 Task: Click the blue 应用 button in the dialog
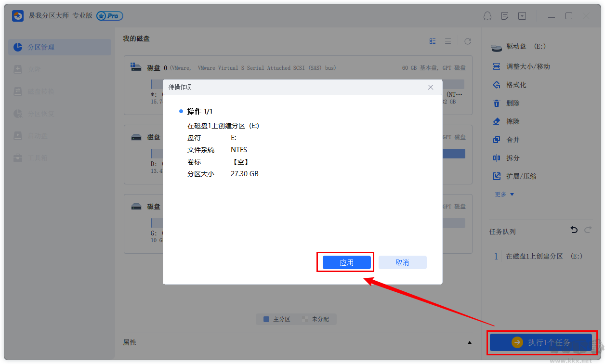[347, 262]
